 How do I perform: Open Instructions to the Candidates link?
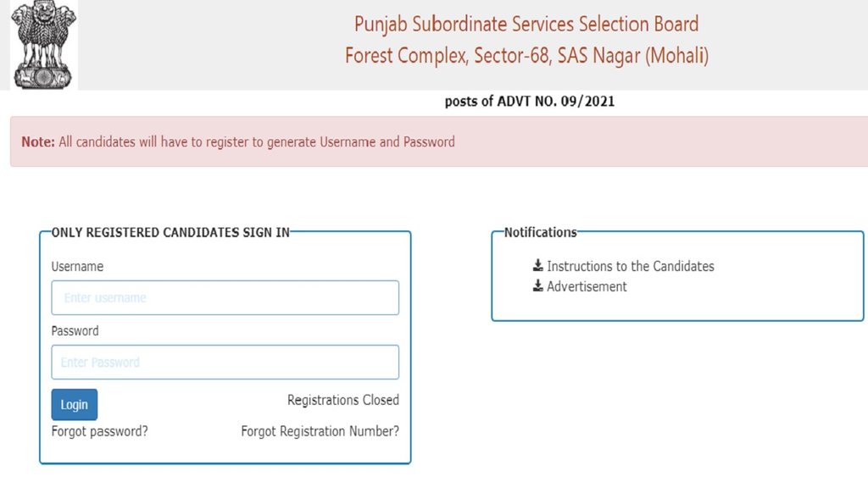[630, 266]
